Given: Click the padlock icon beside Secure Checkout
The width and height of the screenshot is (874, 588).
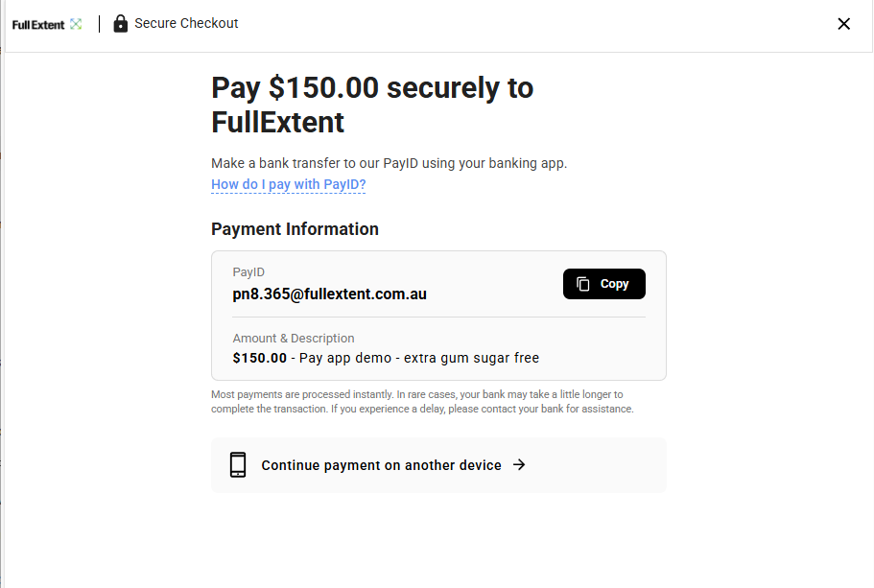Looking at the screenshot, I should pos(120,23).
